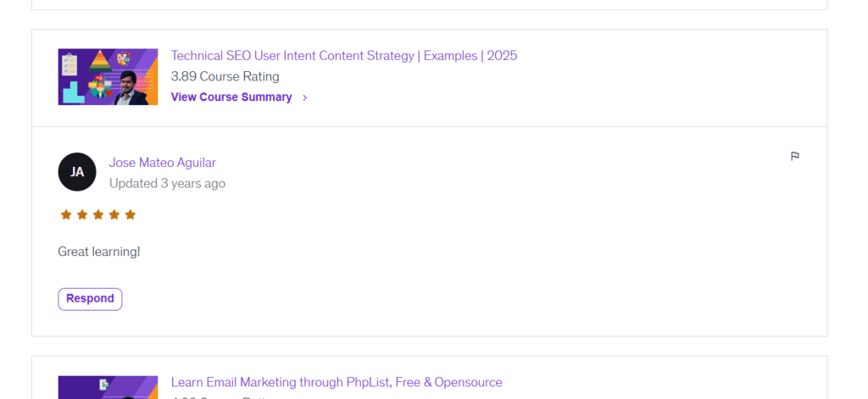Click the fifth star of the review rating
The height and width of the screenshot is (399, 868).
tap(131, 215)
